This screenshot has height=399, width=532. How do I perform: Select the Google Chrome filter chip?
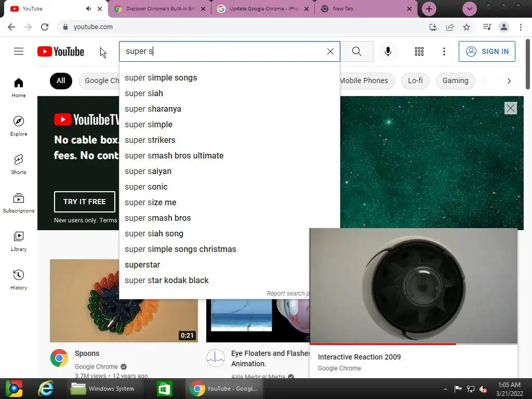click(99, 81)
